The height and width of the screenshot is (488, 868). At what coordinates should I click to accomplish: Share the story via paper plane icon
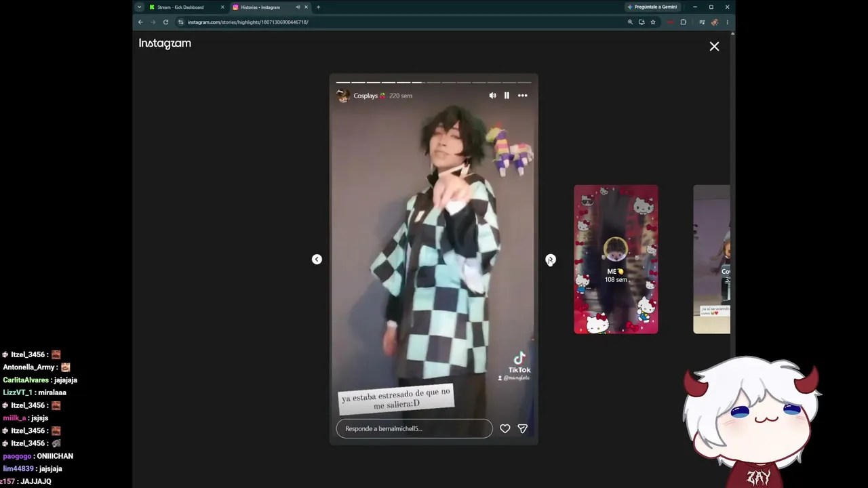(x=523, y=428)
